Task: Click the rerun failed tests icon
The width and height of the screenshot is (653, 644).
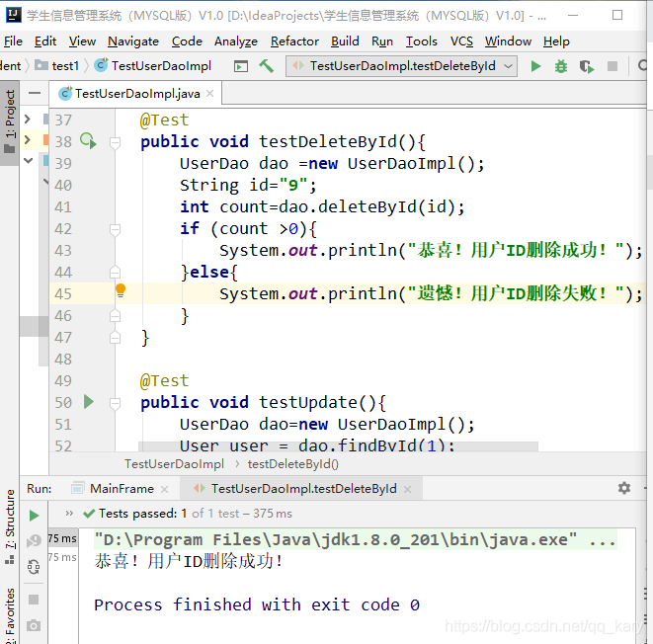Action: (x=34, y=540)
